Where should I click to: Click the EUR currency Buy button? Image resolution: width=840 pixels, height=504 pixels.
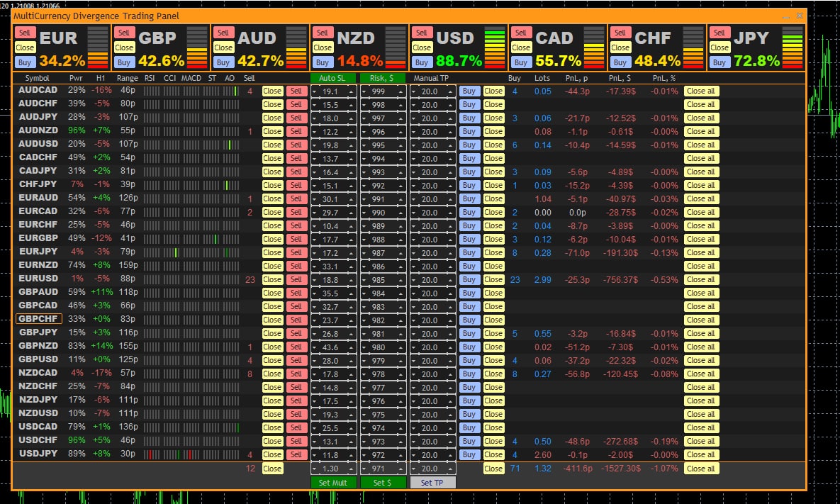tap(25, 62)
